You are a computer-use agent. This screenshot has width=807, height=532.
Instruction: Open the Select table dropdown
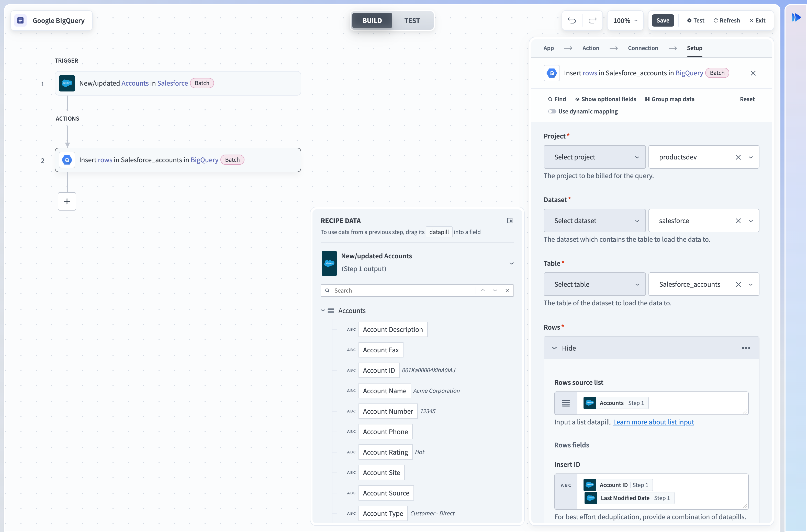click(595, 284)
